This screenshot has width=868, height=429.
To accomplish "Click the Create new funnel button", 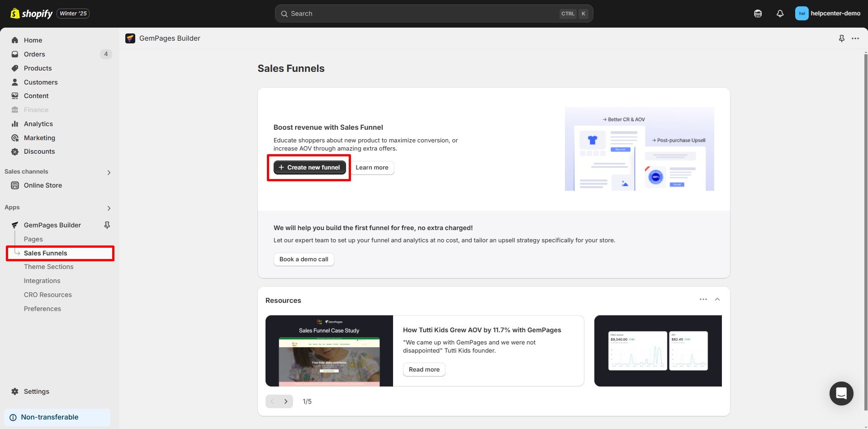I will 309,167.
